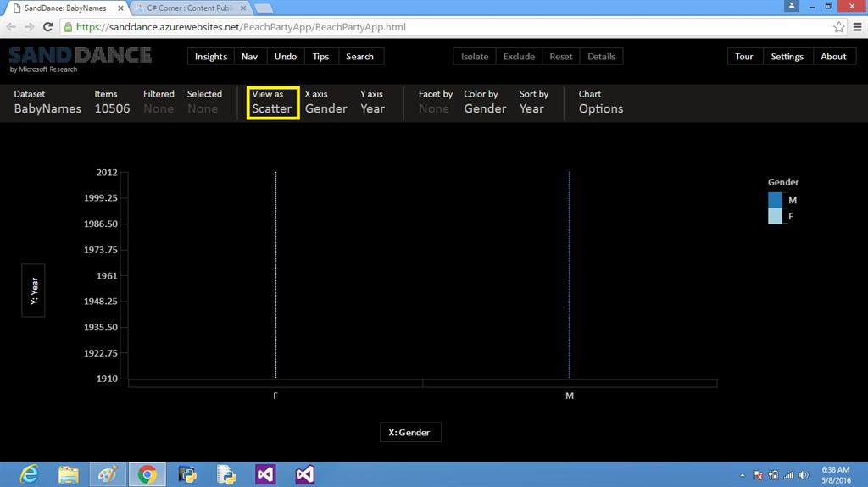Screen dimensions: 868x487
Task: Click the Chrome taskbar icon
Action: pos(147,474)
